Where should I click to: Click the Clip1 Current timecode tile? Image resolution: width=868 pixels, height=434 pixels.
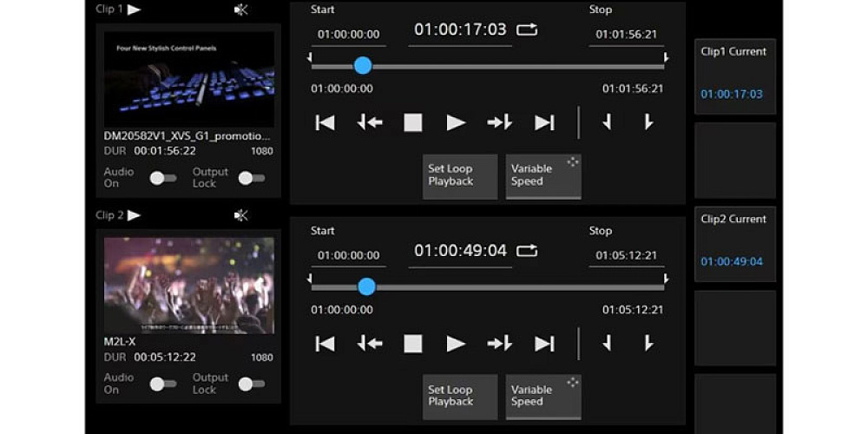pos(735,76)
